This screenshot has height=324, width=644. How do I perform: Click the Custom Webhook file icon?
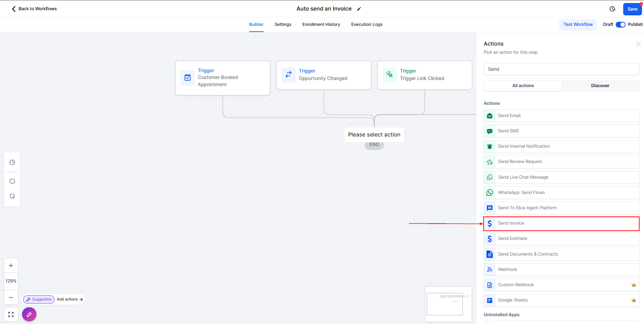coord(490,285)
